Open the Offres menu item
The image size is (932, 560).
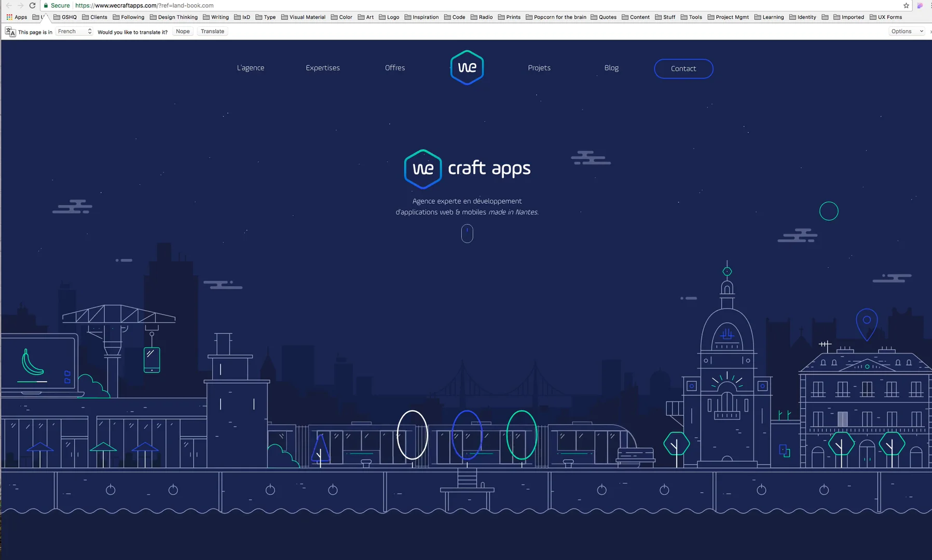pyautogui.click(x=395, y=68)
